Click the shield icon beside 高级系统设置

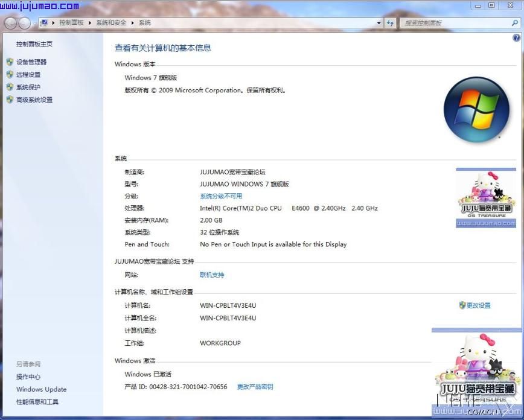click(10, 100)
